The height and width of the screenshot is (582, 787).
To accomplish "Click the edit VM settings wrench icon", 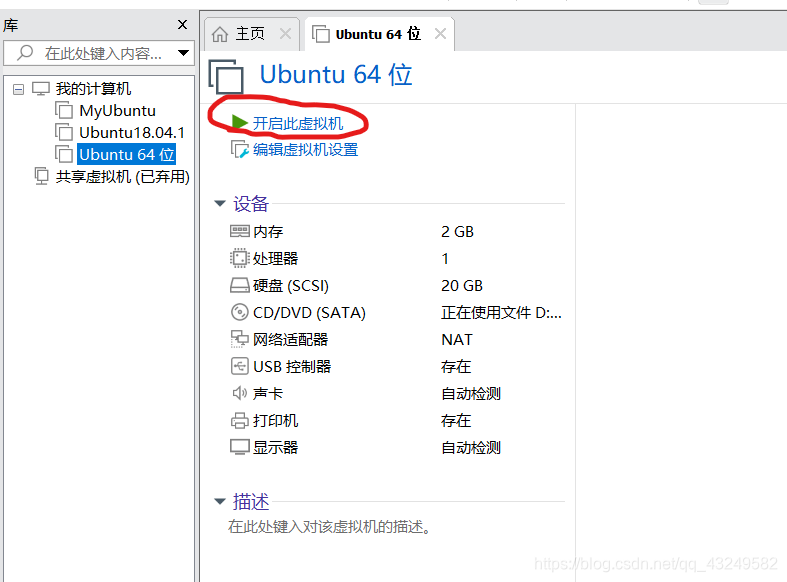I will [x=239, y=149].
